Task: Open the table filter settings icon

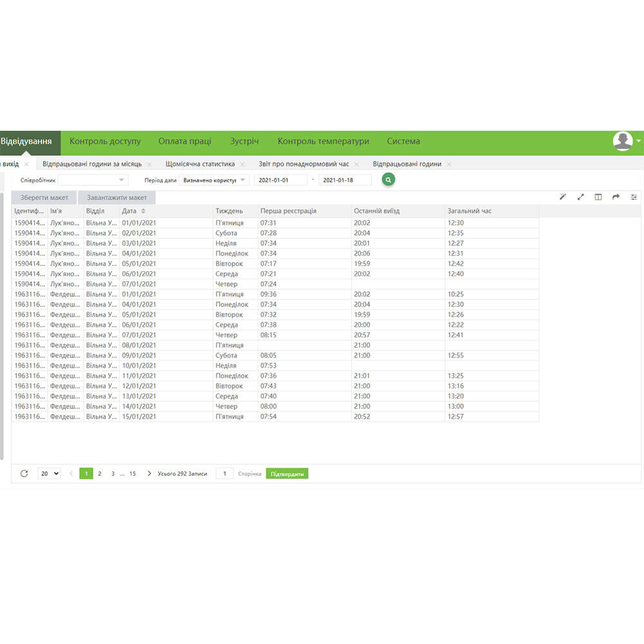Action: pos(634,197)
